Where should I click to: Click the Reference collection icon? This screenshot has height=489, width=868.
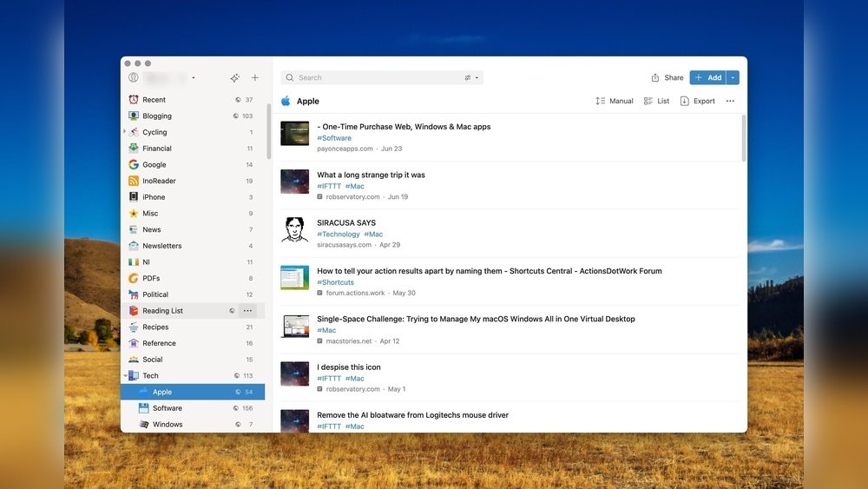click(134, 343)
